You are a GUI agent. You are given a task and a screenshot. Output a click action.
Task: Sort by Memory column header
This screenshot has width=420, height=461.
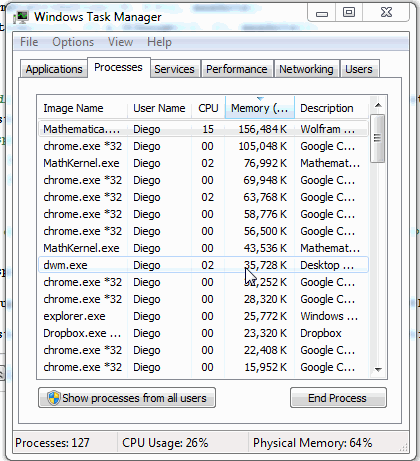pos(260,108)
